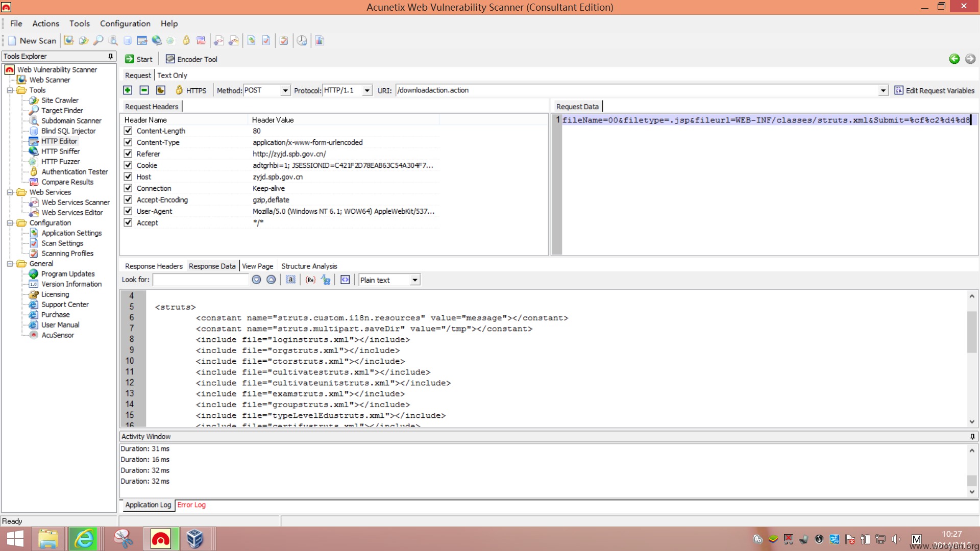Uncheck the Host header
Image resolution: width=980 pixels, height=551 pixels.
point(128,177)
